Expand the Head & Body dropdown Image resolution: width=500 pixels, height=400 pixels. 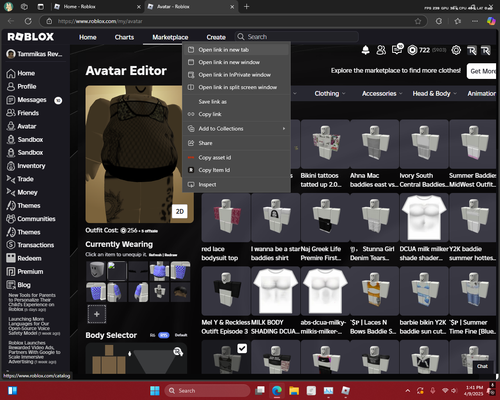[434, 94]
